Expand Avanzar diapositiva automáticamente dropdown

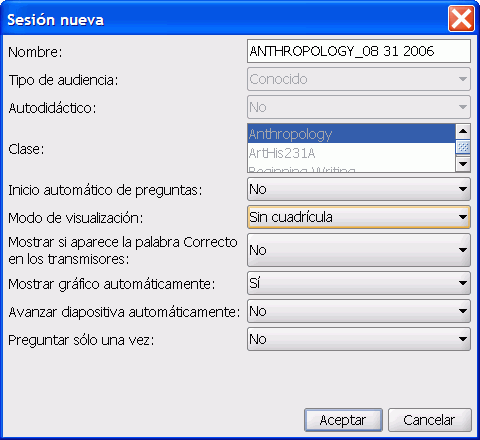[x=359, y=311]
